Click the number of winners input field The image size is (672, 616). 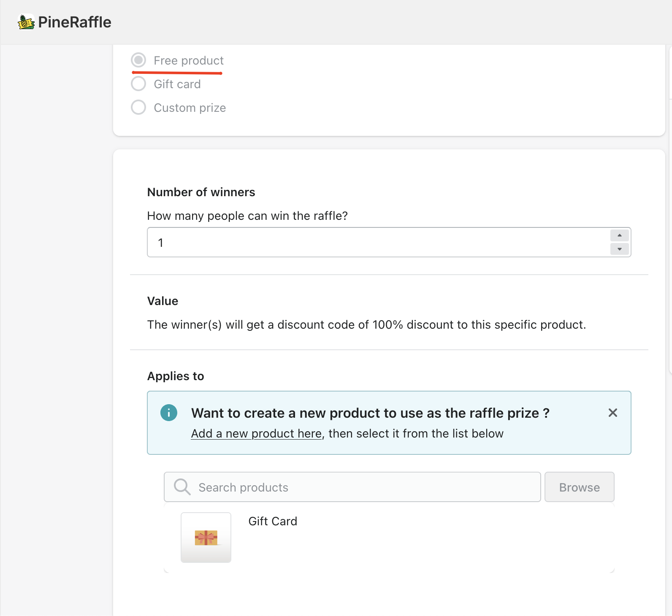pos(389,242)
